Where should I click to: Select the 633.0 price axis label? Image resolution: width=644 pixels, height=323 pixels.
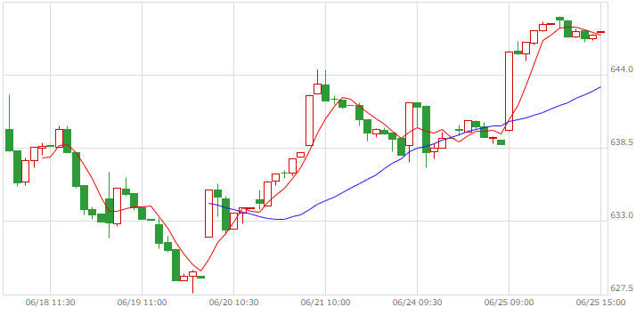coord(622,215)
